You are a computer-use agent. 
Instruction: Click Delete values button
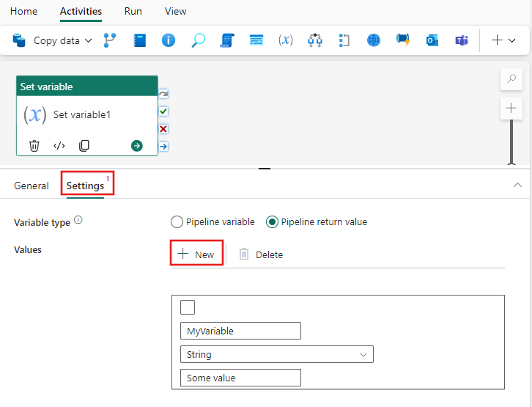[261, 254]
